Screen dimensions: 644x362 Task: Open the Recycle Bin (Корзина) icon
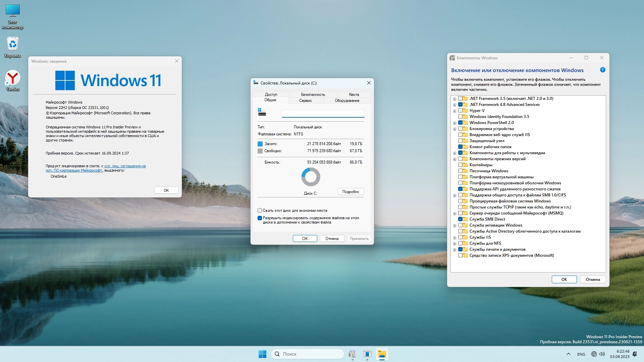point(13,44)
